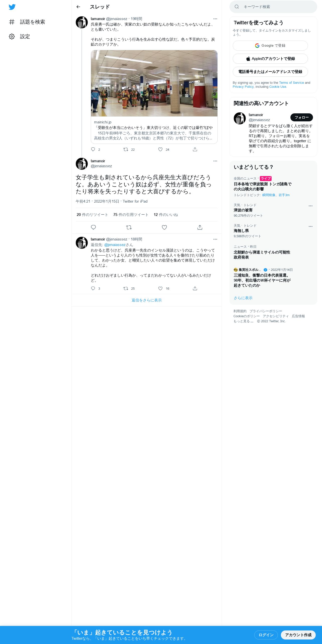The image size is (322, 644).
Task: Open more options for 津波の被害 trend
Action: pyautogui.click(x=310, y=206)
